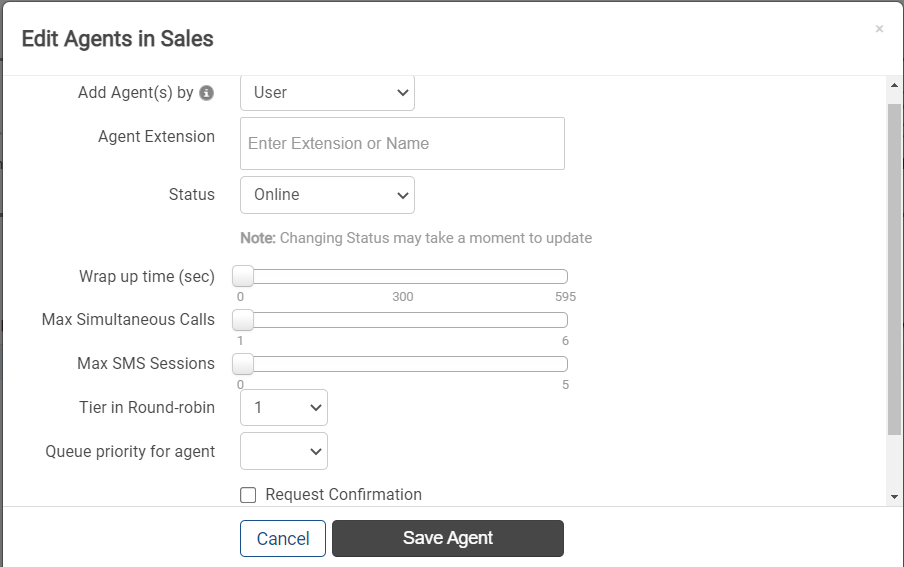Screen dimensions: 904x567
Task: Focus the Agent Extension input field
Action: tap(402, 144)
